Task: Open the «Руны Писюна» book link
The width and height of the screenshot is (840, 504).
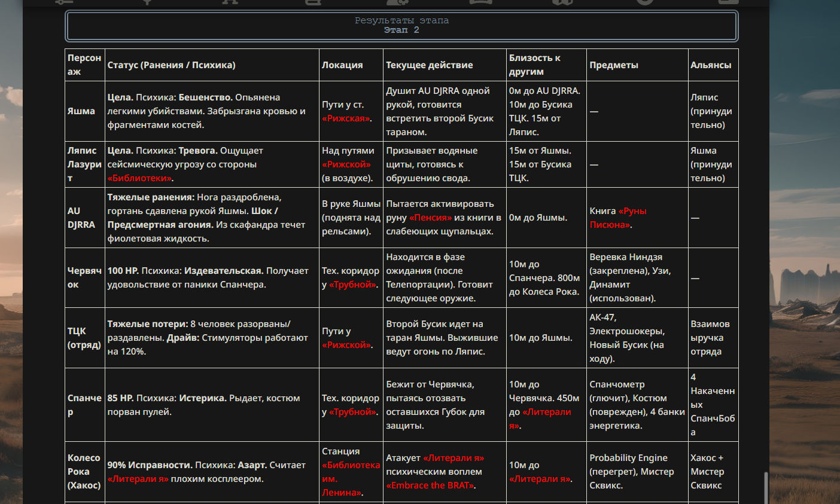Action: [618, 218]
